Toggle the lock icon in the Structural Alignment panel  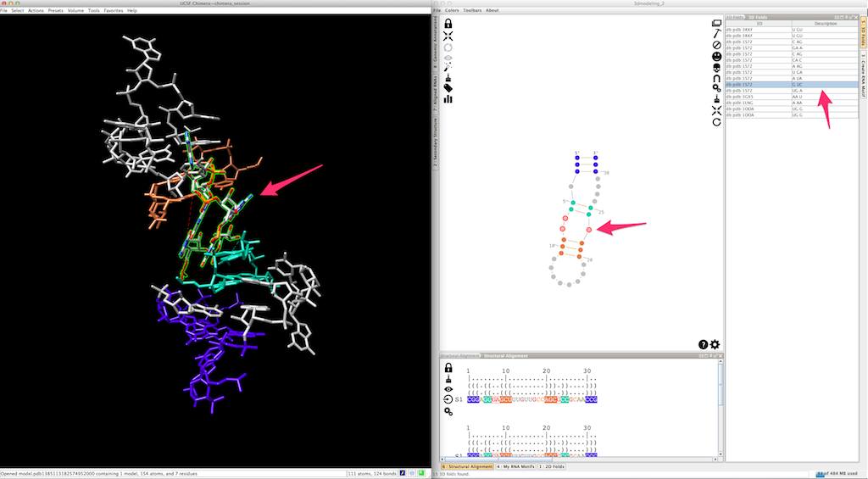click(448, 368)
